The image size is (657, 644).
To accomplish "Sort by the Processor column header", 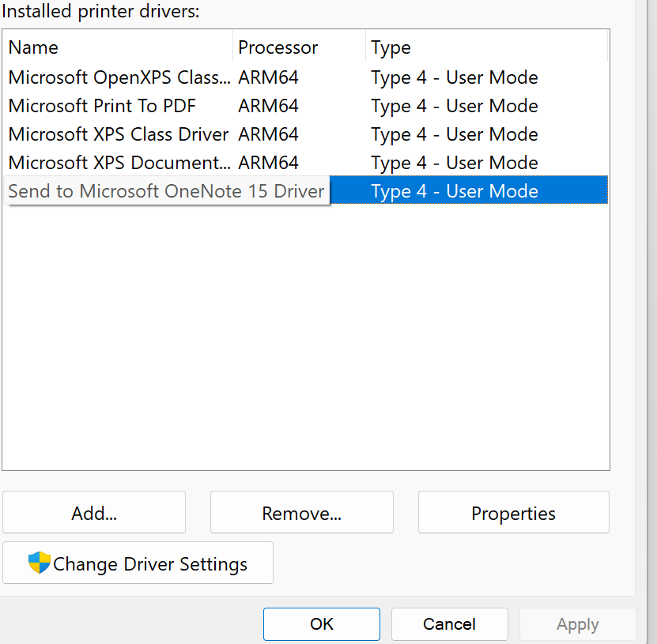I will click(299, 47).
